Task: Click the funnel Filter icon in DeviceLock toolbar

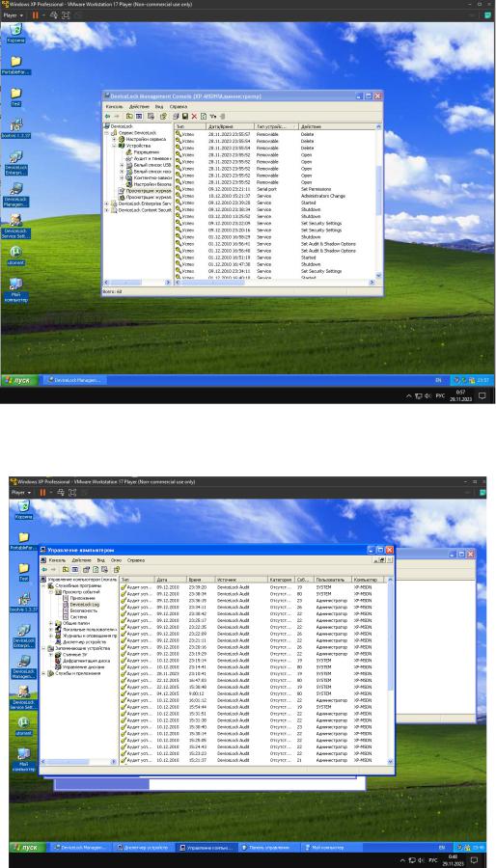Action: coord(212,117)
